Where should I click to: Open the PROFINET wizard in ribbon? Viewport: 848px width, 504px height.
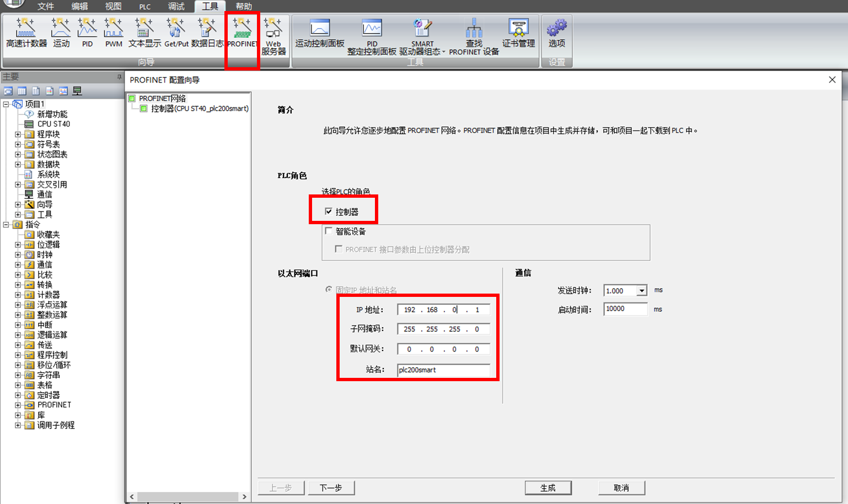coord(242,32)
